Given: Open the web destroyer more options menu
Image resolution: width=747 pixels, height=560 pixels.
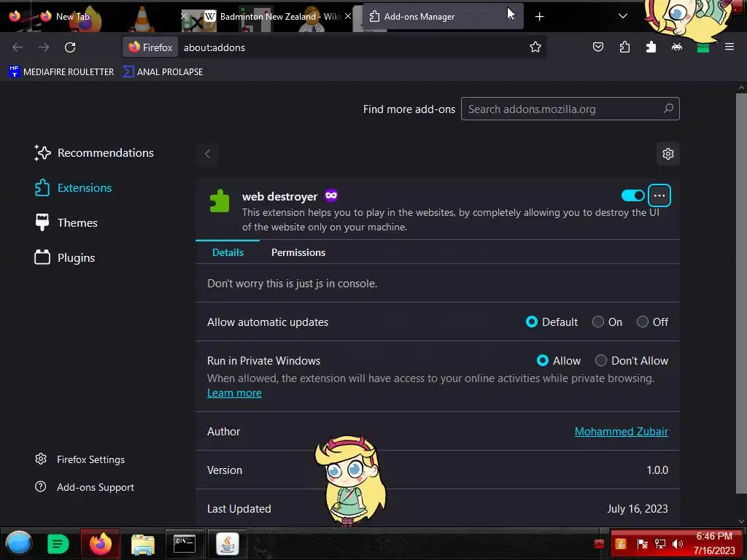Looking at the screenshot, I should tap(659, 195).
